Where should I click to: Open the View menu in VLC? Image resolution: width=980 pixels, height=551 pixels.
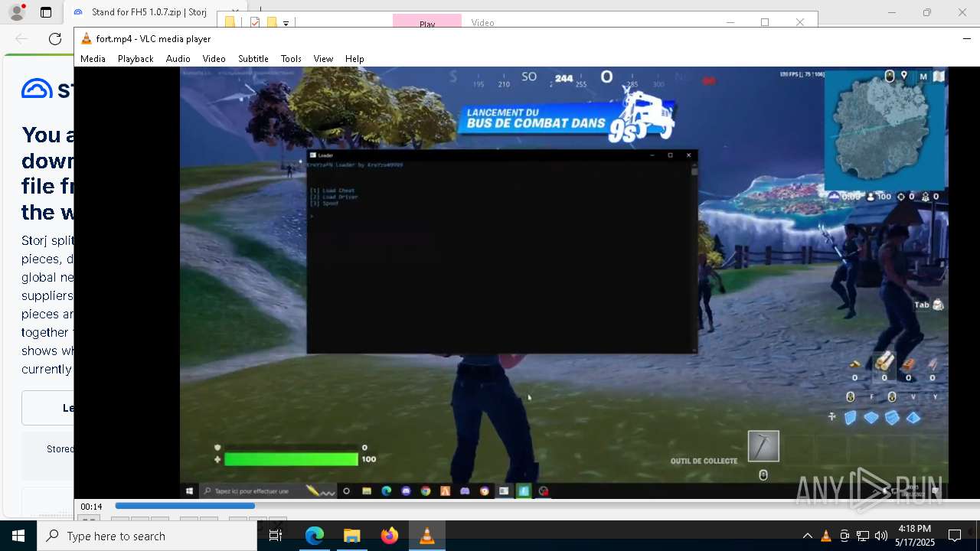tap(323, 59)
